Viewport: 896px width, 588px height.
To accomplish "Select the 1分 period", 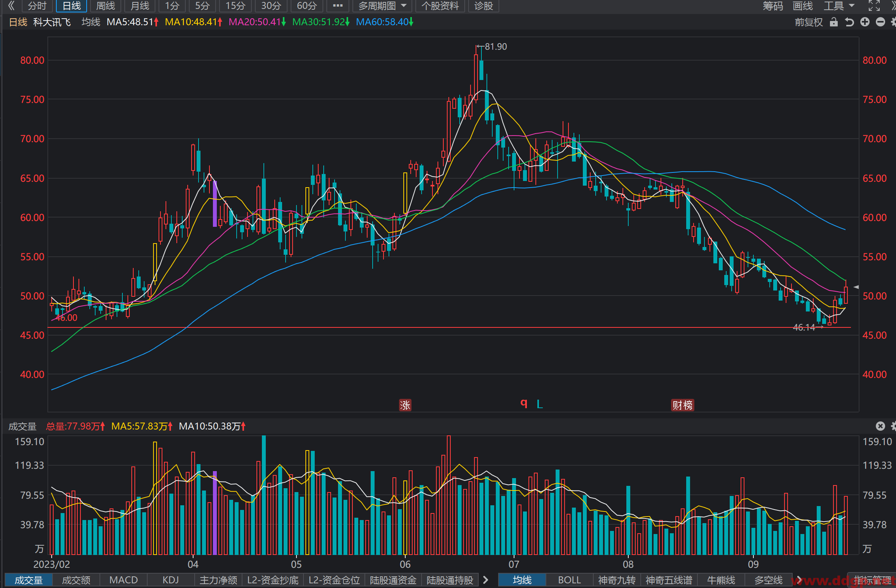I will click(172, 6).
